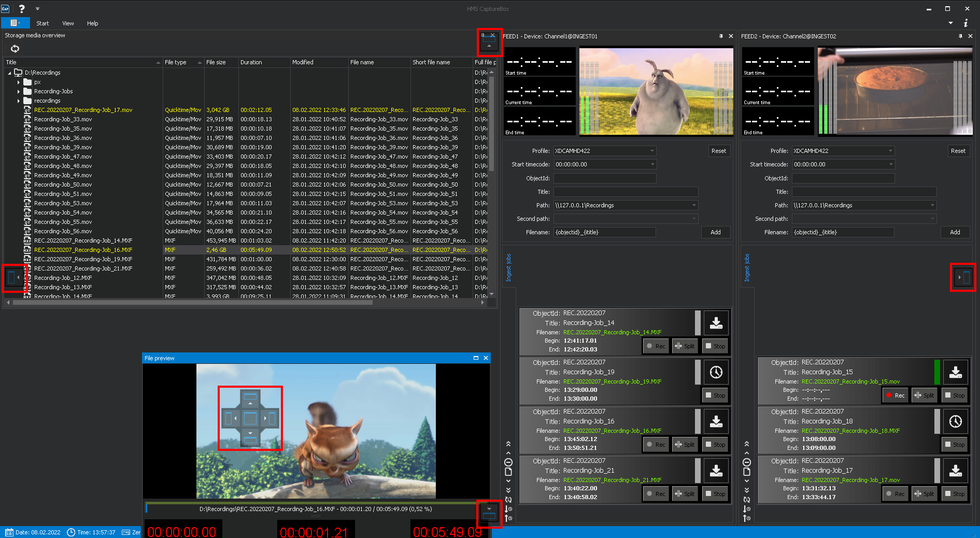
Task: Move FEED1 job down one position
Action: tap(508, 481)
